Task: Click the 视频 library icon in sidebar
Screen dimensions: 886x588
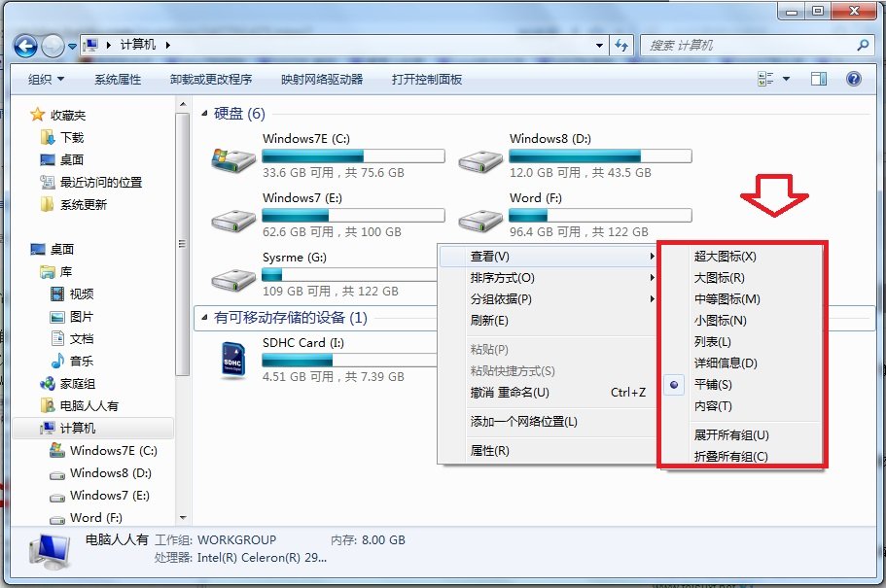Action: pyautogui.click(x=59, y=294)
